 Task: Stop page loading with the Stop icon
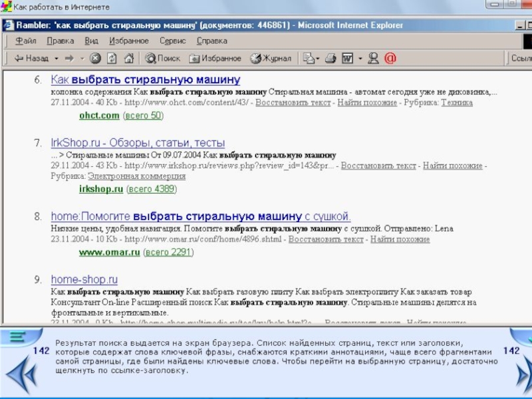(95, 59)
